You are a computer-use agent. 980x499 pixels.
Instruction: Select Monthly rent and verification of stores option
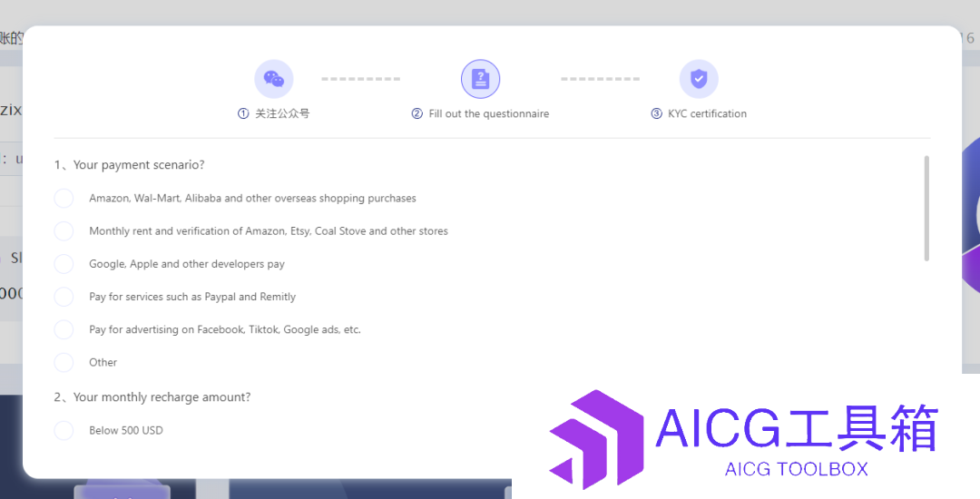tap(64, 231)
